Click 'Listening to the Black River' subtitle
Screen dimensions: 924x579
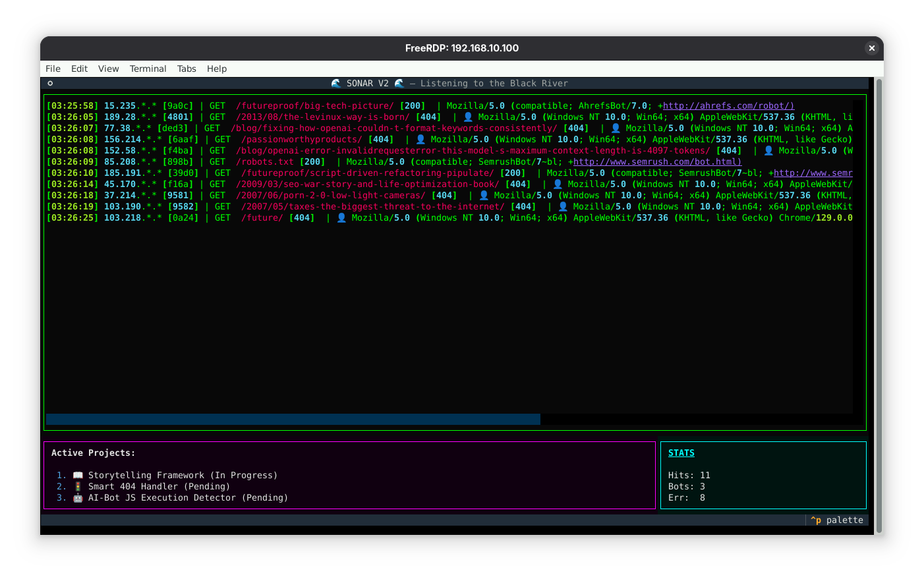pos(494,83)
